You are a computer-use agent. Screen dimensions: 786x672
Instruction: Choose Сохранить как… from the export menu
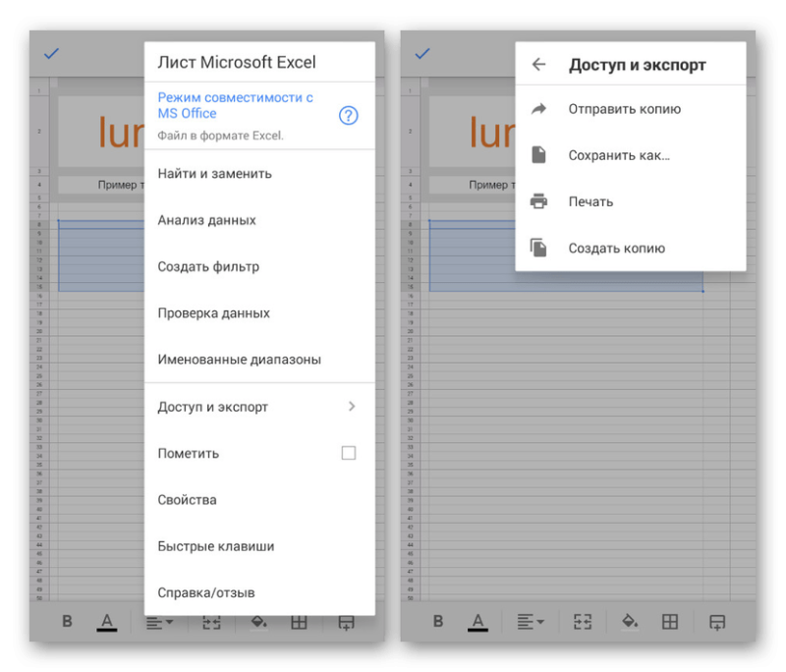631,155
